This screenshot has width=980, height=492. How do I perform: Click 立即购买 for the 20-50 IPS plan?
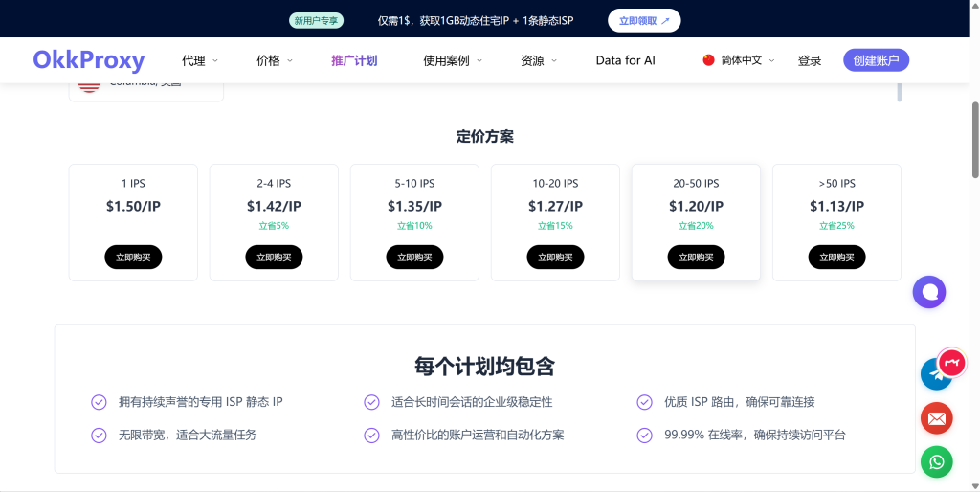point(697,257)
